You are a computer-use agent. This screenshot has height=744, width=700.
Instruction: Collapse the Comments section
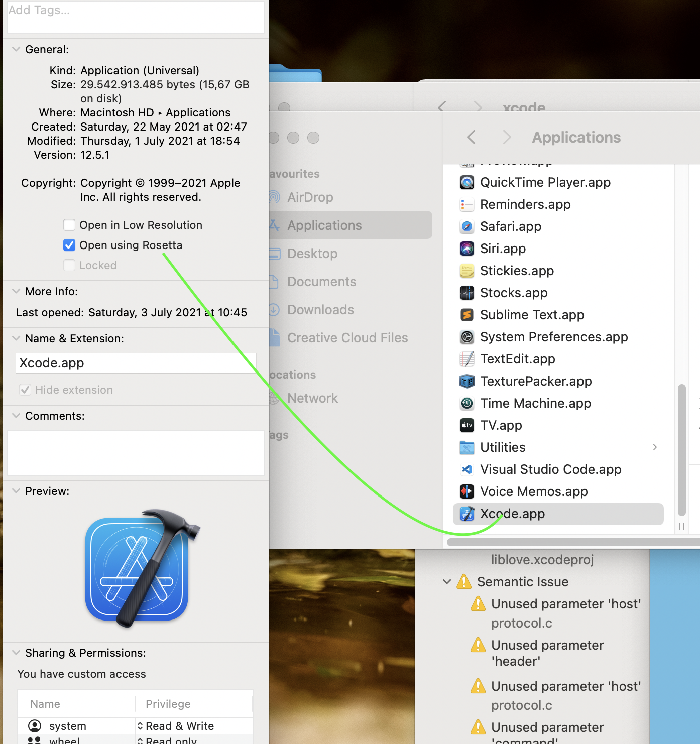(16, 416)
